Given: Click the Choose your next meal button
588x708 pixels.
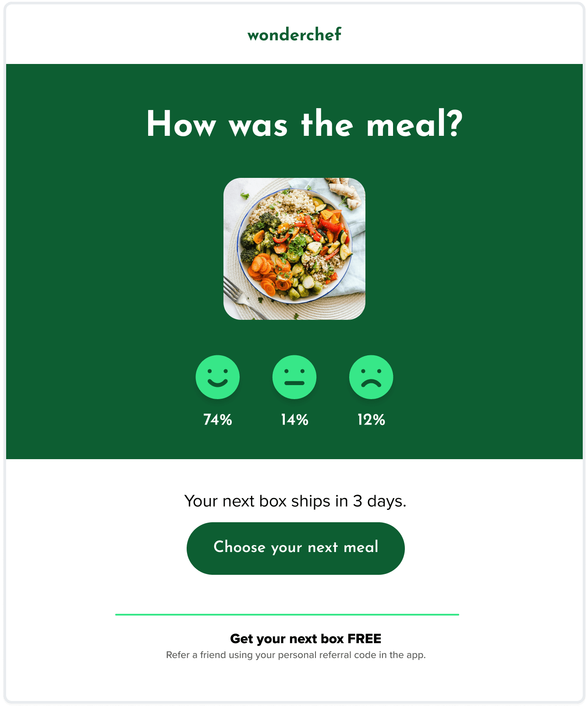Looking at the screenshot, I should point(296,549).
